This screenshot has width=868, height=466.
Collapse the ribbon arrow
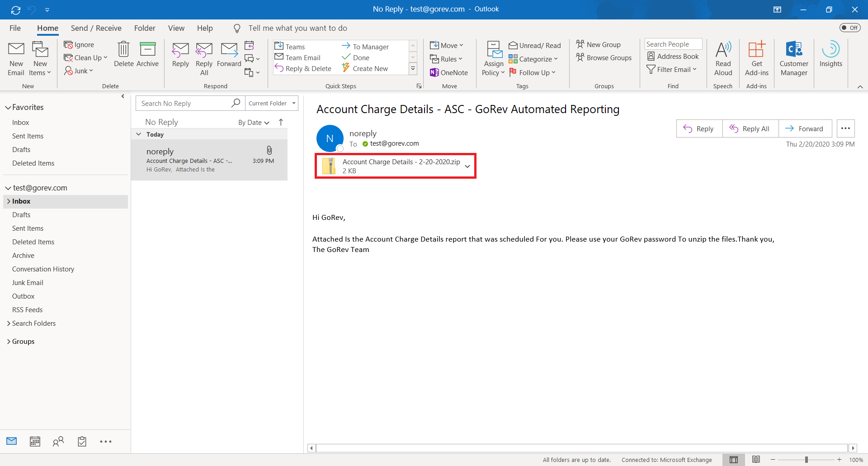[860, 86]
